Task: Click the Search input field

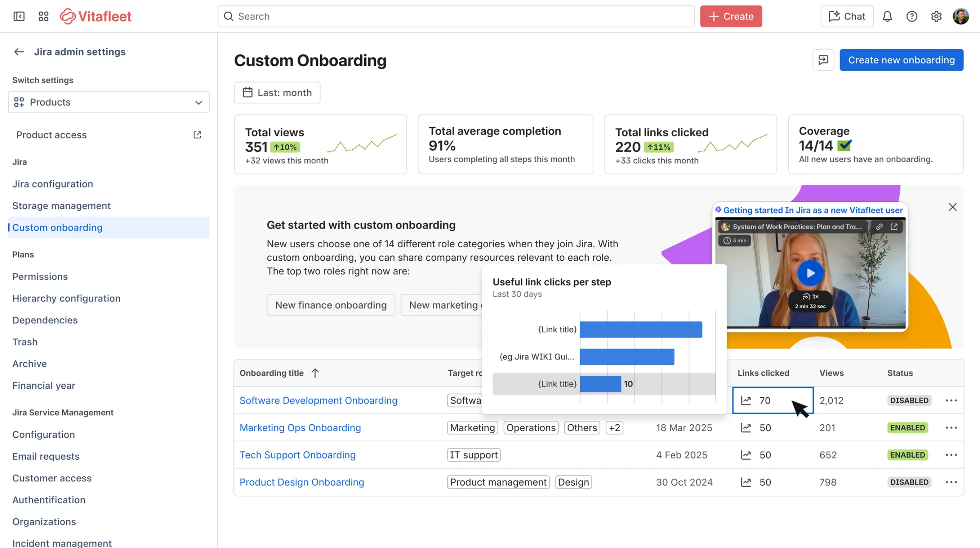Action: 456,16
